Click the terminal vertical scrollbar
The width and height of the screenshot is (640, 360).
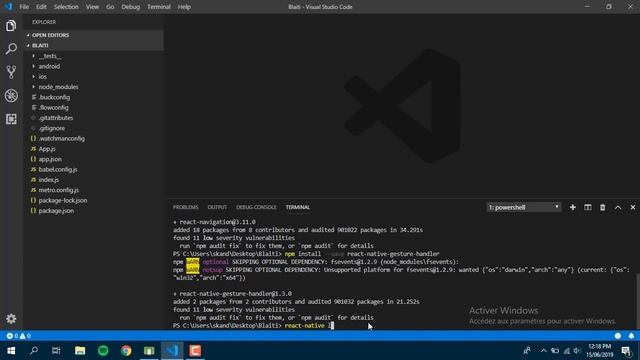(x=637, y=302)
